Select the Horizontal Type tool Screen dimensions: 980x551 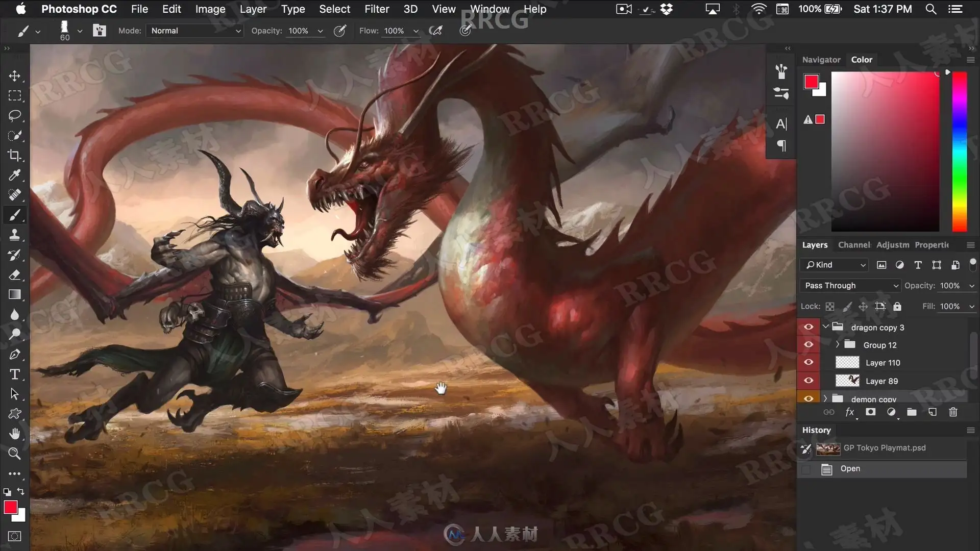pos(14,374)
